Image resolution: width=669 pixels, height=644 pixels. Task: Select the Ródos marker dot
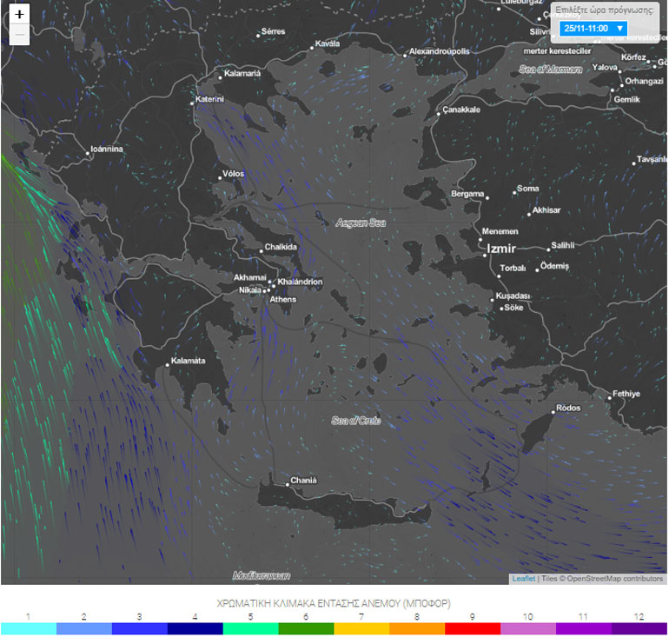tap(553, 408)
